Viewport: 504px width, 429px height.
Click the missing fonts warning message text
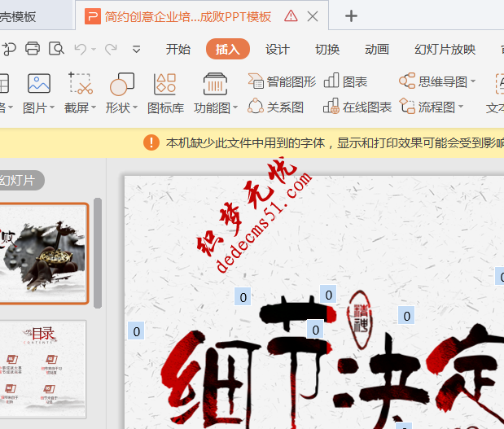335,142
